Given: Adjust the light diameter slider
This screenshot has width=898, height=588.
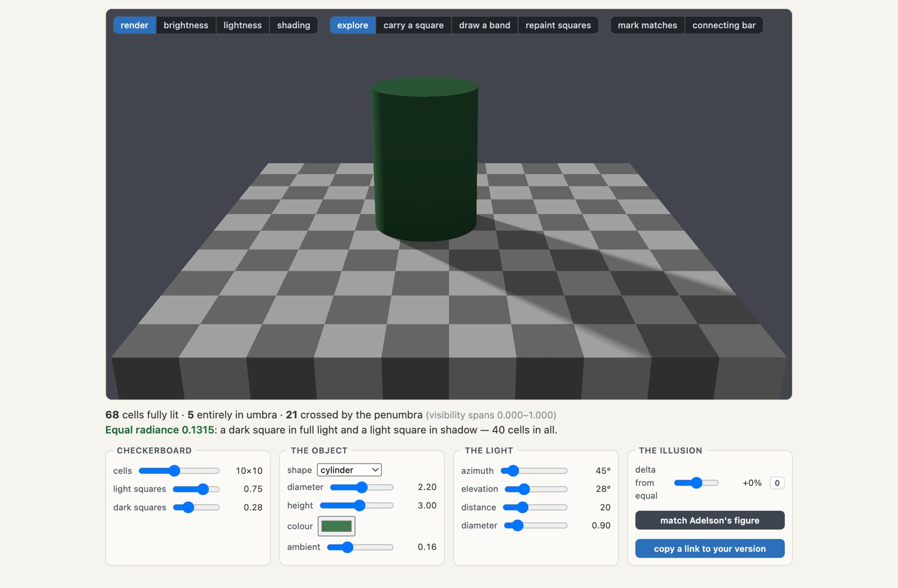Looking at the screenshot, I should tap(536, 526).
